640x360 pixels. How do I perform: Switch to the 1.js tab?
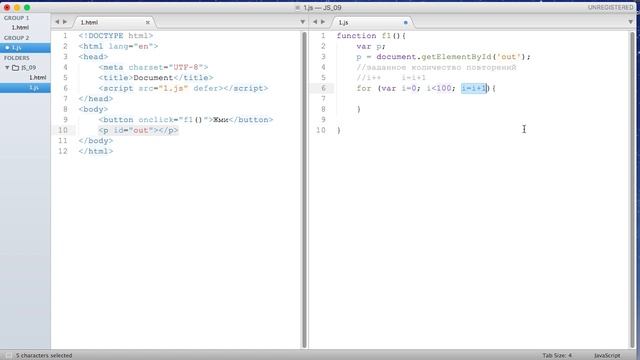pos(371,22)
